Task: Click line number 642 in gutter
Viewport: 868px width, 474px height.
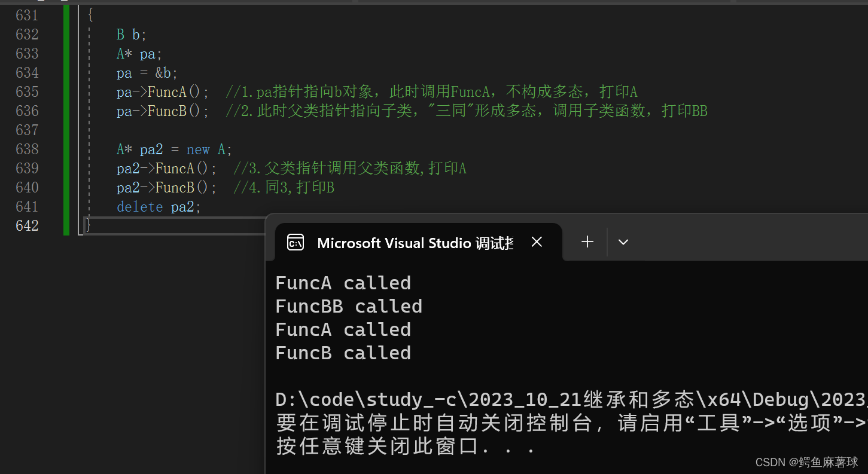Action: 27,225
